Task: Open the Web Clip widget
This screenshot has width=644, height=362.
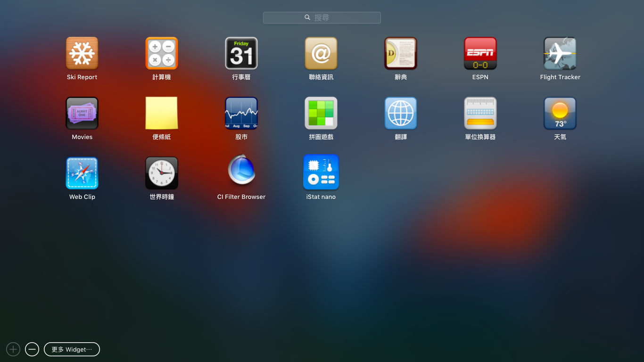Action: click(82, 173)
